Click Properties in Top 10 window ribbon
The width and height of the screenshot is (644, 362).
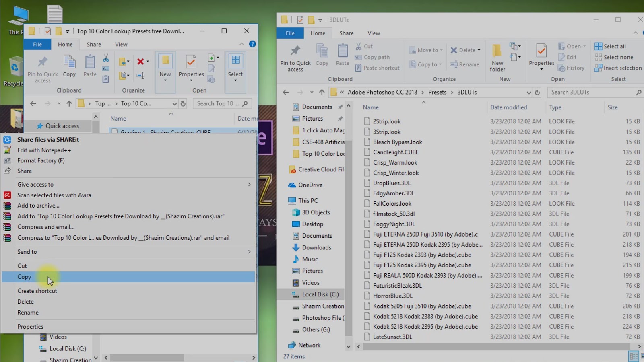click(191, 68)
